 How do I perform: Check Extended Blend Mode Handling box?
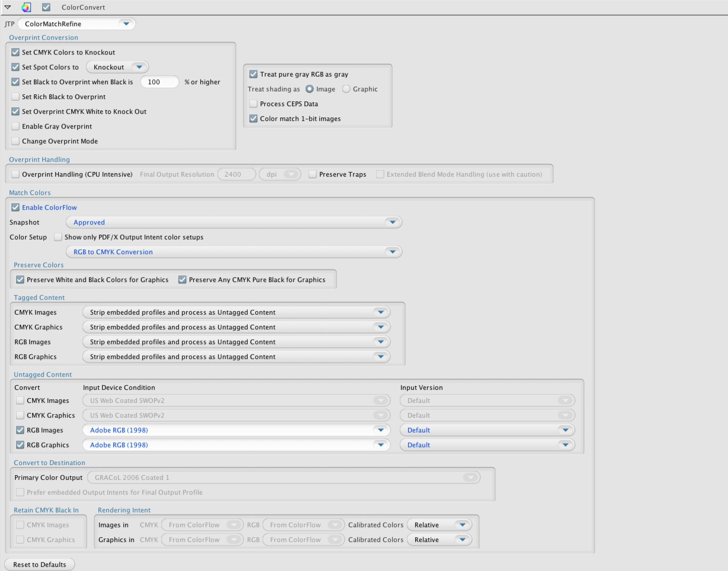click(x=380, y=174)
